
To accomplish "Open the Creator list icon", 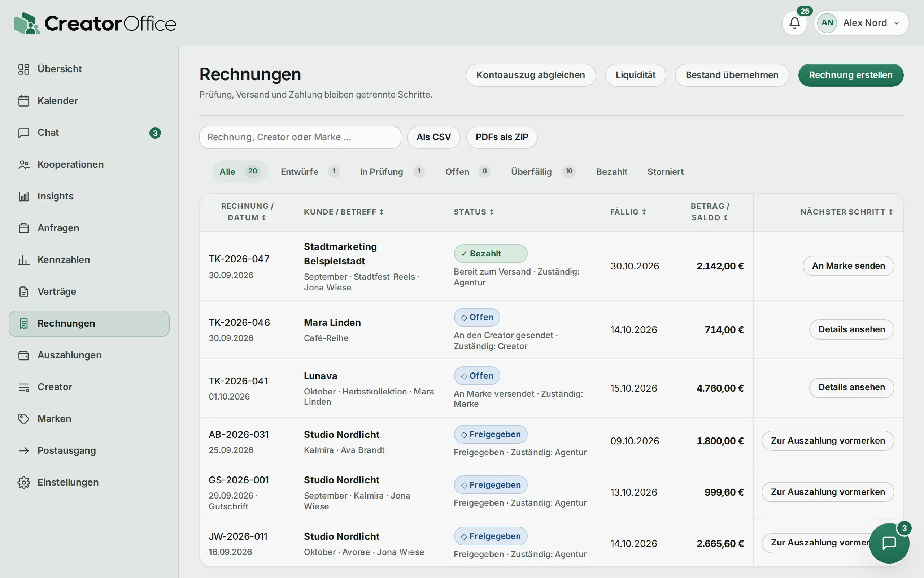I will 24,387.
